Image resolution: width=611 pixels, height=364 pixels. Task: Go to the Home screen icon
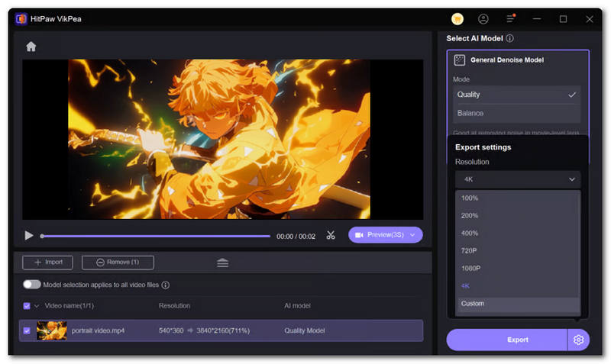click(x=31, y=47)
